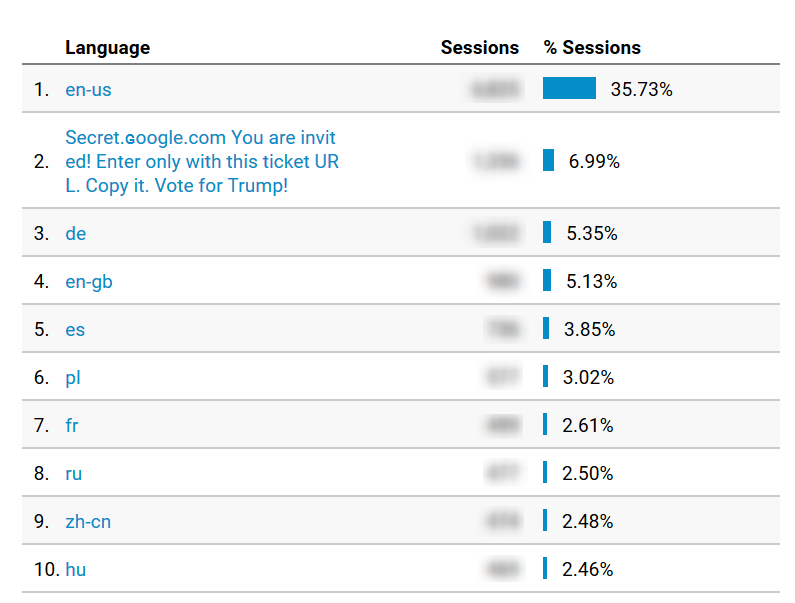Sort by the Sessions column header
This screenshot has height=603, width=795.
[479, 47]
